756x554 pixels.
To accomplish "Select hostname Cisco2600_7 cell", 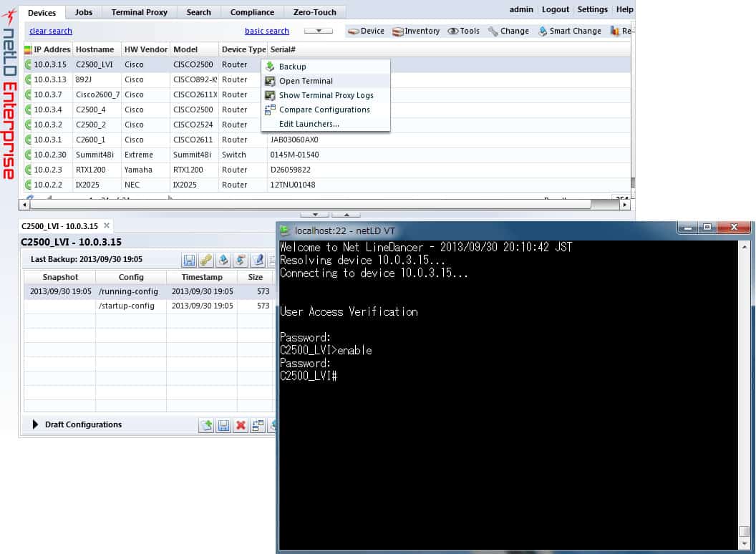I will click(x=97, y=94).
